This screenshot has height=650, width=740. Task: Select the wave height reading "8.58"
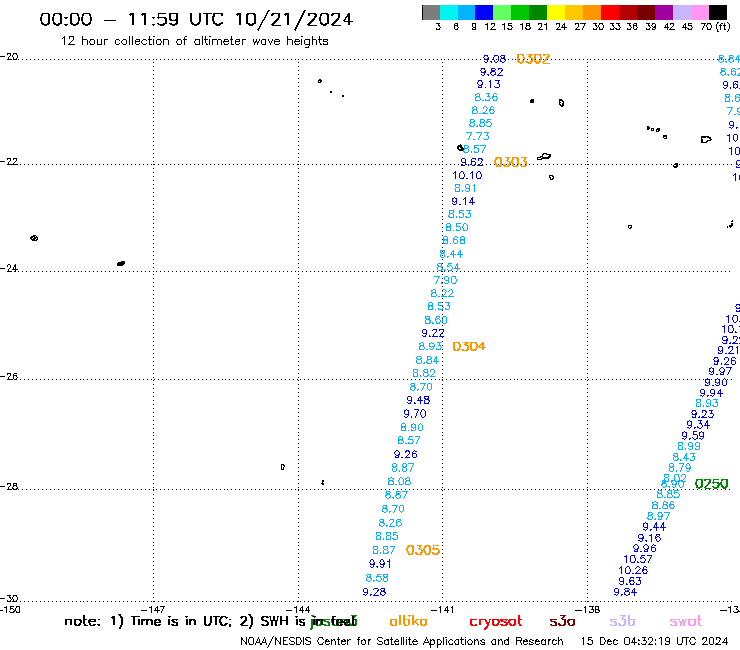[377, 578]
